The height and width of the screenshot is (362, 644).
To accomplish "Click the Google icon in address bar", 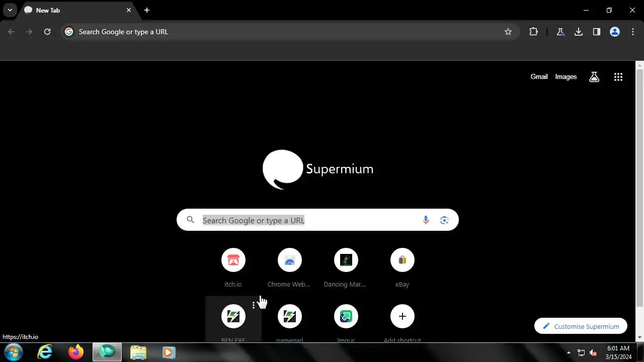I will click(69, 32).
